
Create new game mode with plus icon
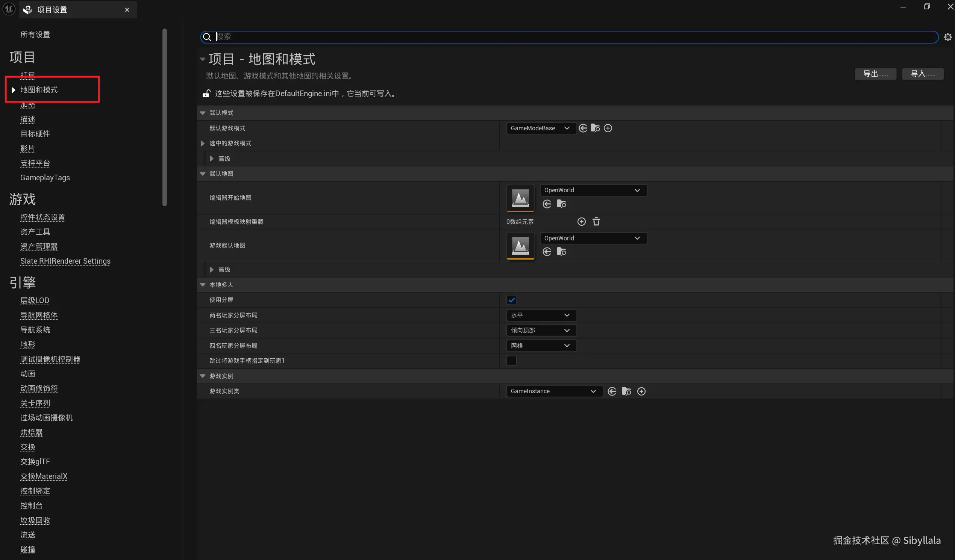click(x=608, y=128)
